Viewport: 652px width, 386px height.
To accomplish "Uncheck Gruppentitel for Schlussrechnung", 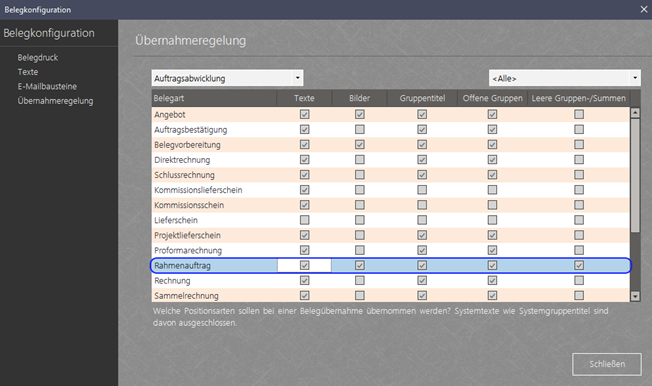I will [422, 175].
